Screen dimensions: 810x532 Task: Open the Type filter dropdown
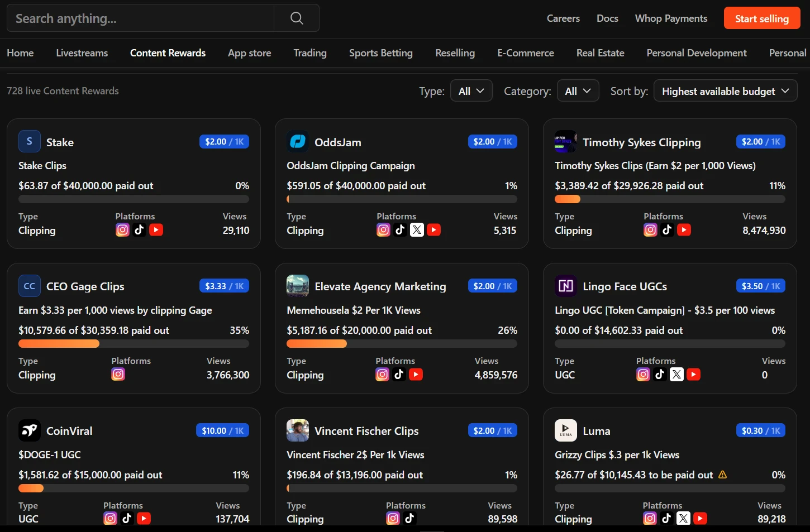coord(471,91)
